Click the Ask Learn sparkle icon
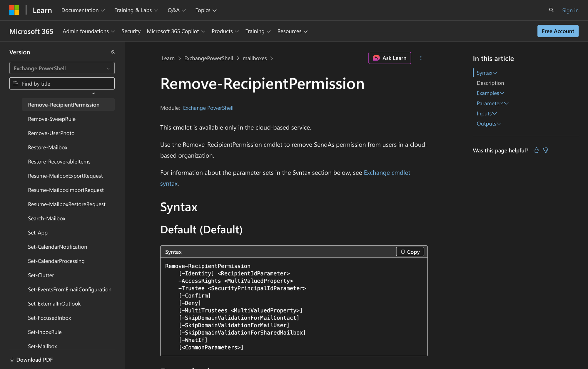This screenshot has width=588, height=369. coord(376,58)
